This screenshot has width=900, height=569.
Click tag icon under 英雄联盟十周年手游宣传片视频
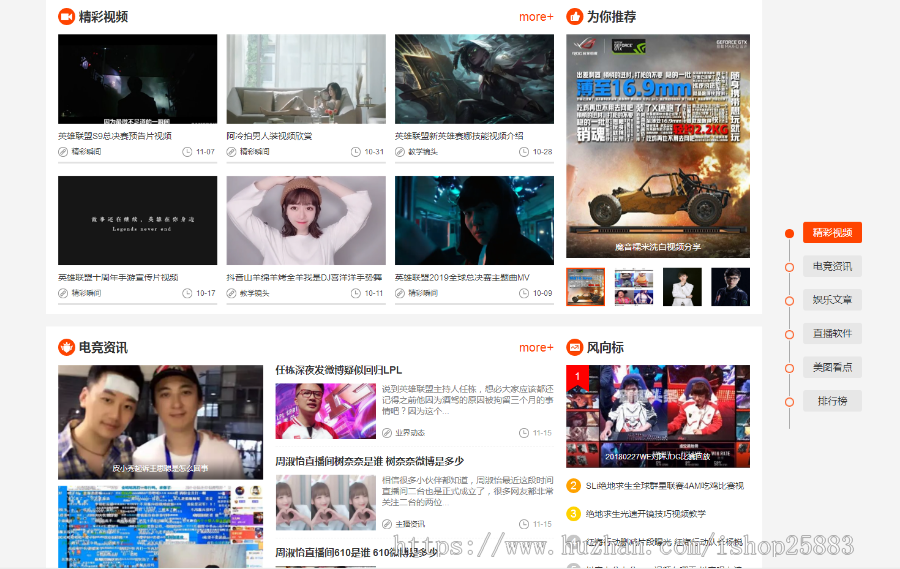pyautogui.click(x=63, y=293)
